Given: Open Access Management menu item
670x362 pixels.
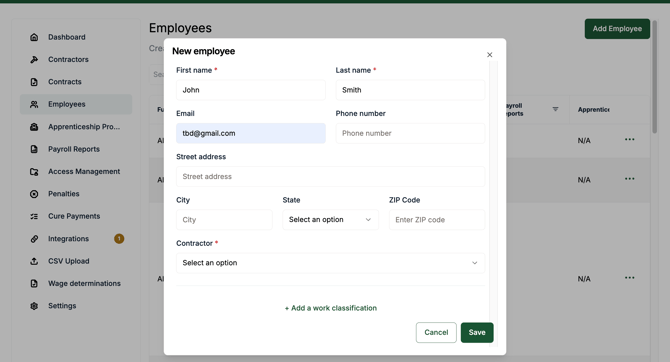Looking at the screenshot, I should tap(76, 171).
